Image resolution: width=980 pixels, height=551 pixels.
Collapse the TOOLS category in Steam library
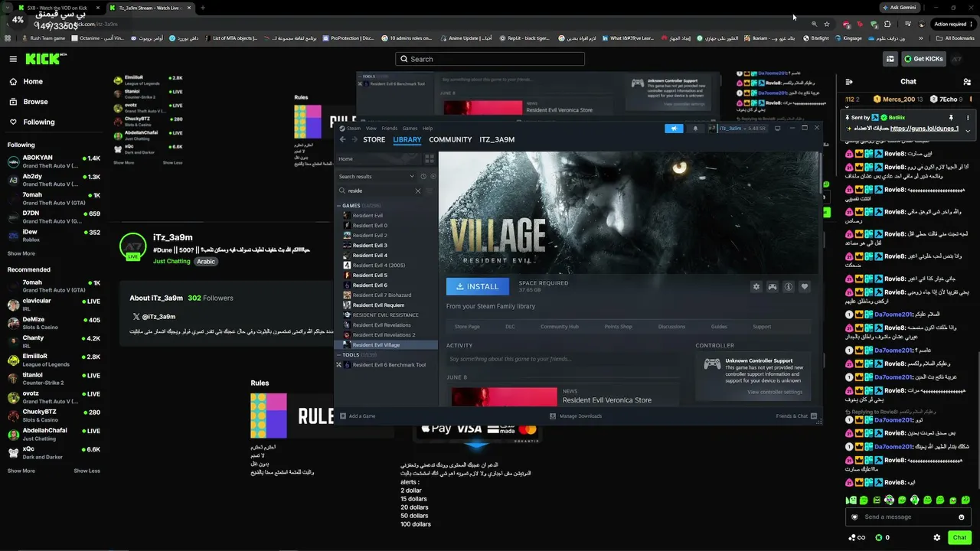pos(338,355)
